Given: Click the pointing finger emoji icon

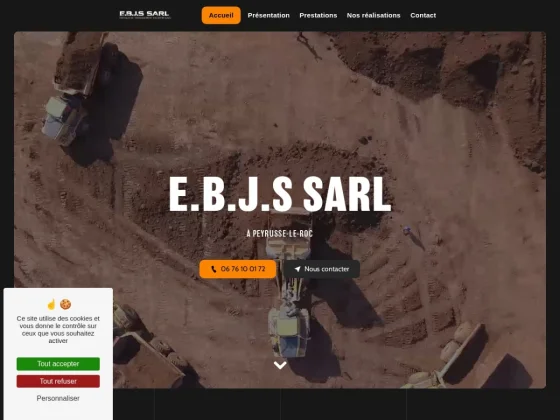Looking at the screenshot, I should (x=51, y=304).
